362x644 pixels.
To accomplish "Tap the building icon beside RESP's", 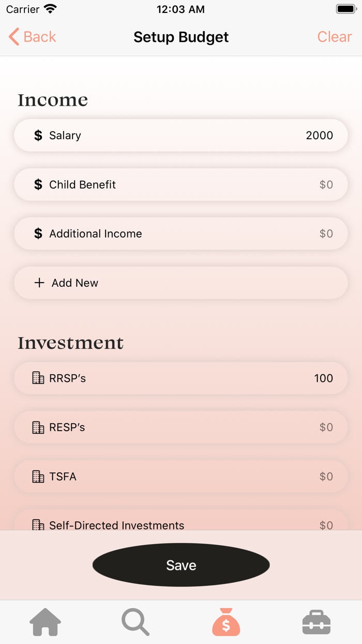I will [38, 428].
